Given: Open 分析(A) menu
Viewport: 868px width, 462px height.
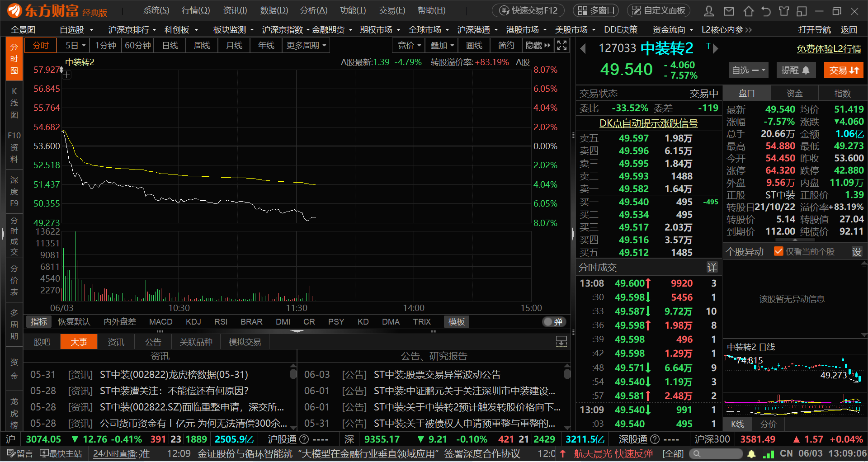Looking at the screenshot, I should point(314,10).
